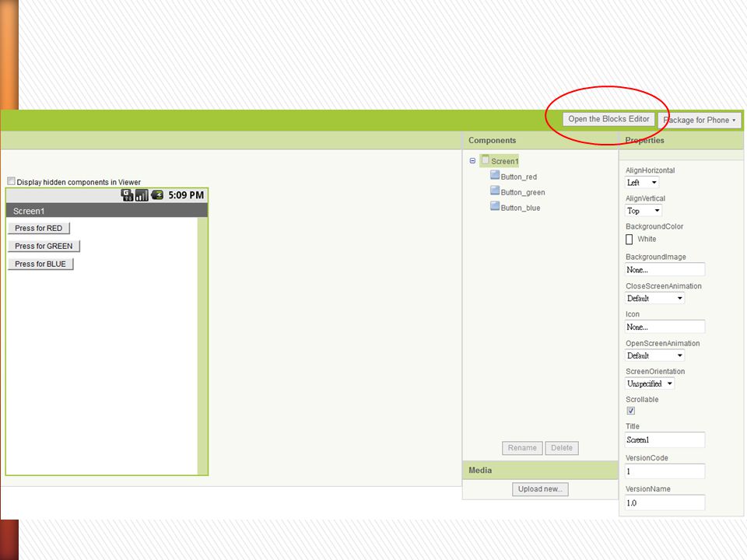Viewport: 747px width, 560px height.
Task: Open the OpenScreenAnimation dropdown
Action: (654, 355)
